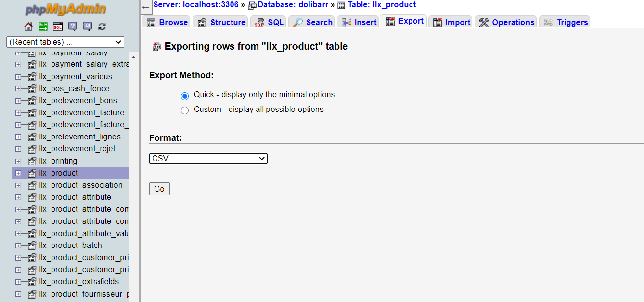The height and width of the screenshot is (302, 644).
Task: Open the llx_prelevement_lignes table link
Action: [80, 137]
